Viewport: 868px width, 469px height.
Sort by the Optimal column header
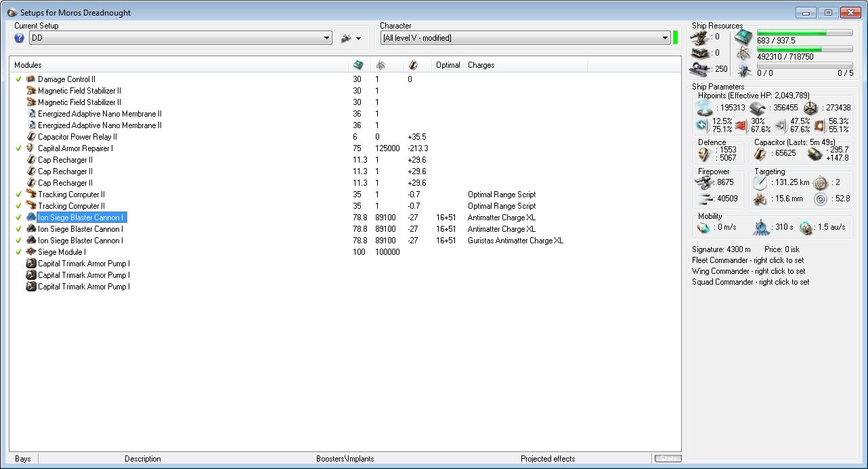[448, 65]
